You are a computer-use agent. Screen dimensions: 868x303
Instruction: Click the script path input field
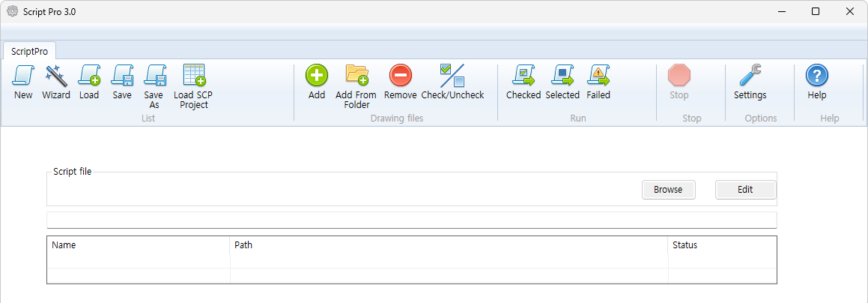pos(411,220)
